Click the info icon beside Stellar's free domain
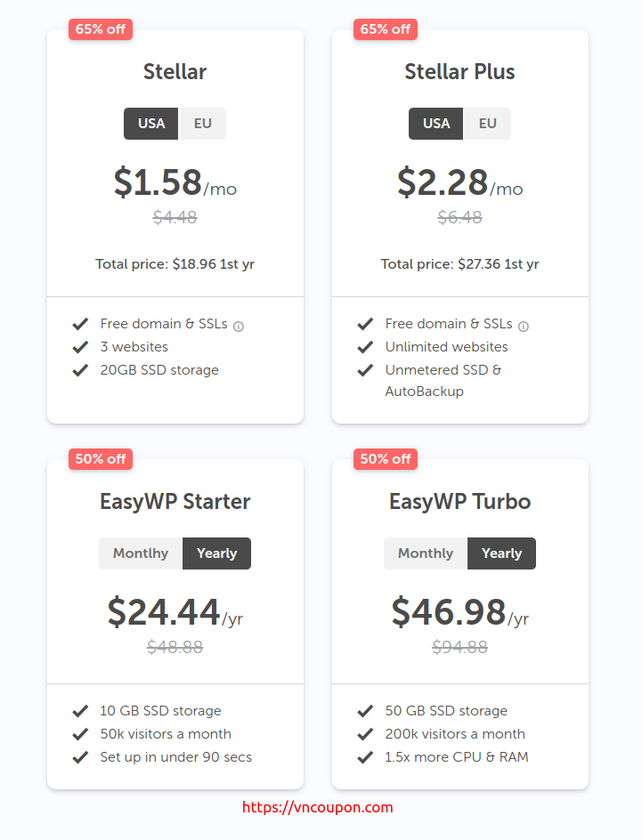The image size is (642, 840). (x=239, y=327)
